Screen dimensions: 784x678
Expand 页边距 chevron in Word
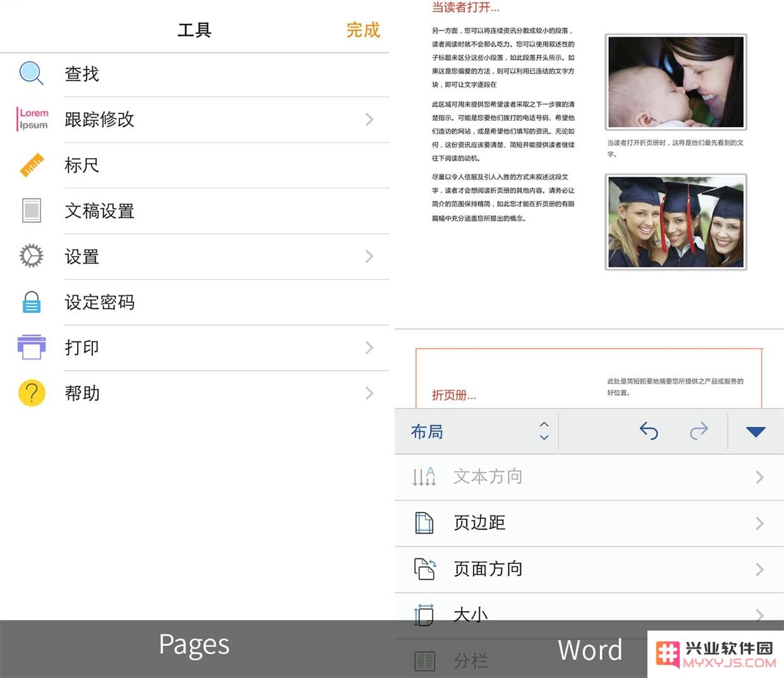click(x=760, y=523)
